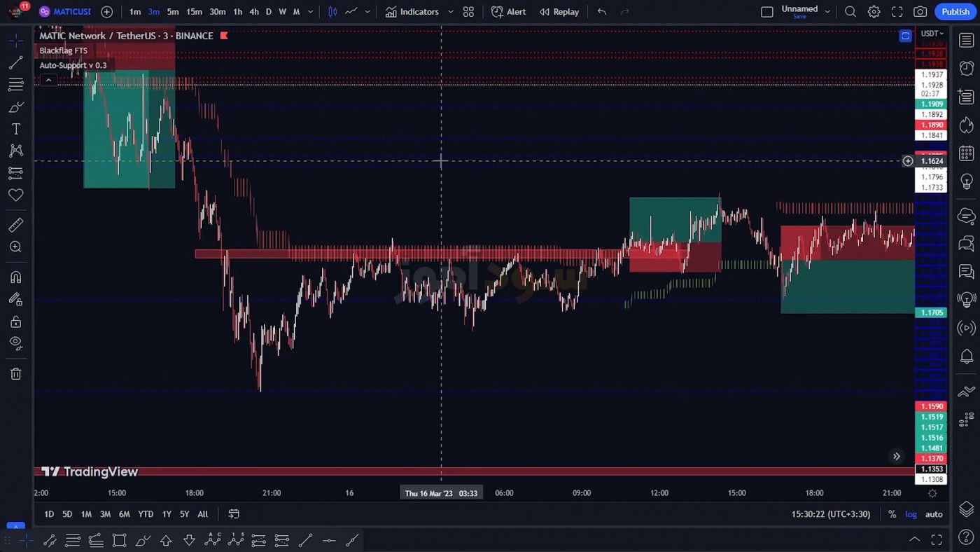Select the ABC pattern tool in favorites bar
980x552 pixels.
[213, 540]
